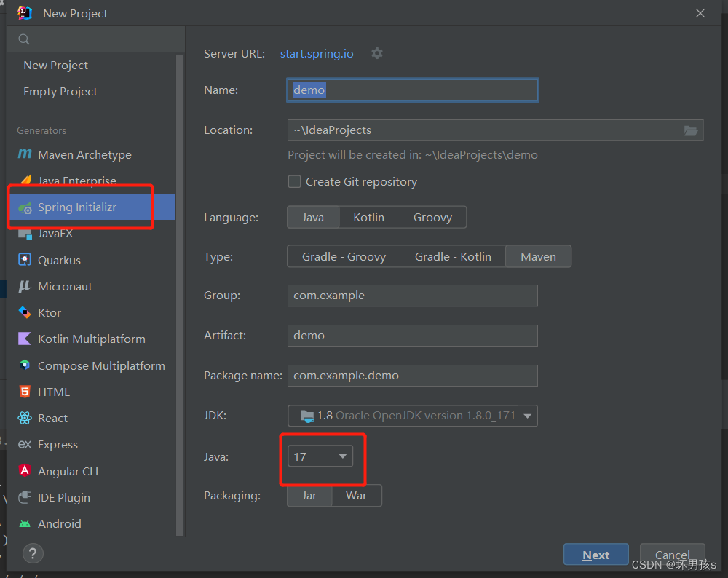
Task: Click the Package name field
Action: coord(413,376)
